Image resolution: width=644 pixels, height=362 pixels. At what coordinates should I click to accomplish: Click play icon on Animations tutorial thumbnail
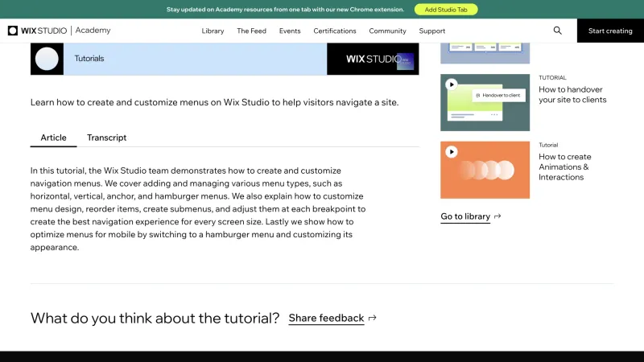coord(452,152)
